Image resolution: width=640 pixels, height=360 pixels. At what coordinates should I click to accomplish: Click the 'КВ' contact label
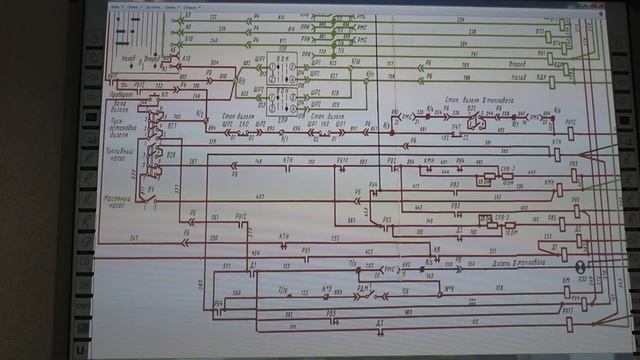[437, 250]
